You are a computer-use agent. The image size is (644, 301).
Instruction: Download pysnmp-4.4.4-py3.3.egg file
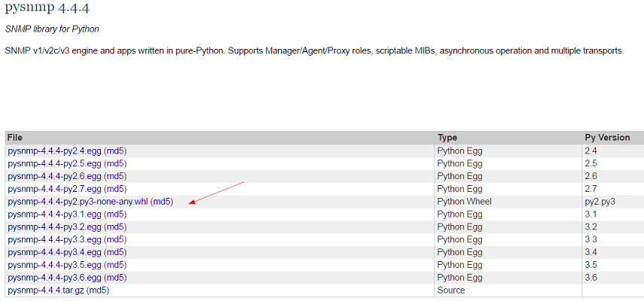point(55,239)
